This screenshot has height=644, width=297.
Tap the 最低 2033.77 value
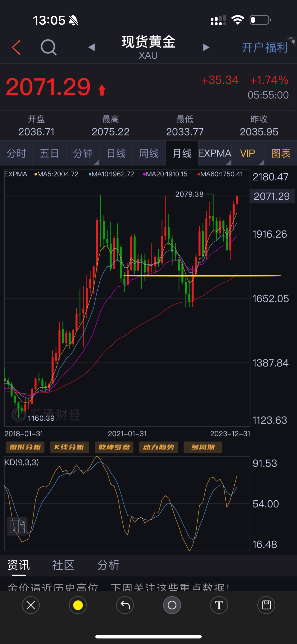pos(185,132)
